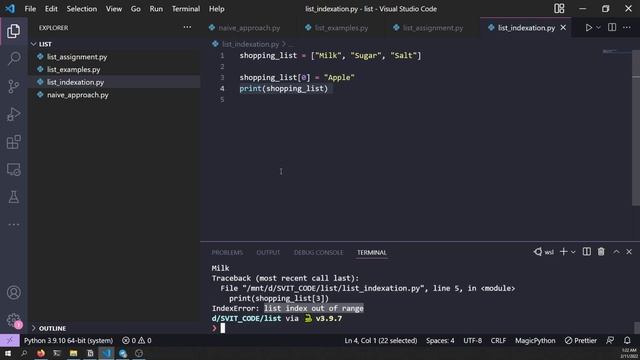Open the Manage gear icon
The image size is (640, 360).
point(13,320)
